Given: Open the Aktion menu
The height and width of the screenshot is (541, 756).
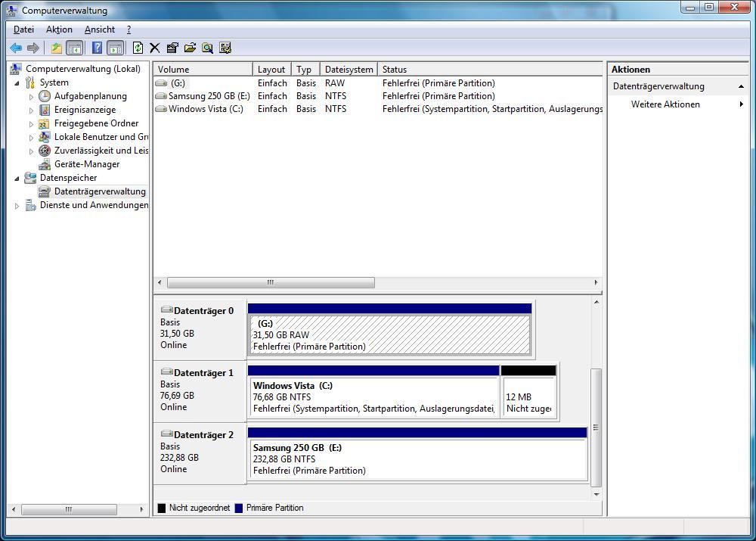Looking at the screenshot, I should pos(59,30).
